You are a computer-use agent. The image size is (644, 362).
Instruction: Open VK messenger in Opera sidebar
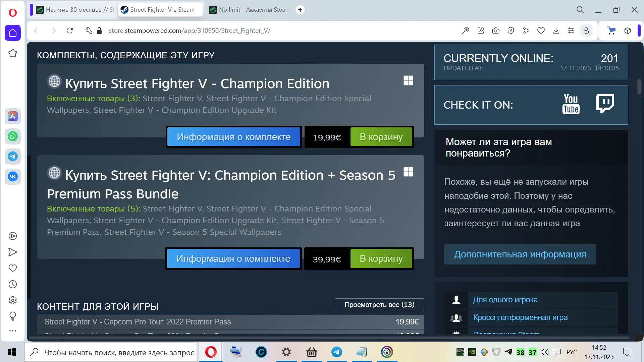13,177
